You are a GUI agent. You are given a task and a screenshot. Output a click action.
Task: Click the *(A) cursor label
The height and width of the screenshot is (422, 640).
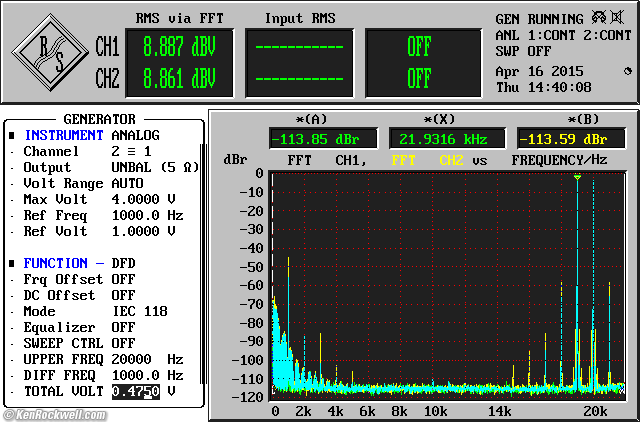pyautogui.click(x=311, y=119)
